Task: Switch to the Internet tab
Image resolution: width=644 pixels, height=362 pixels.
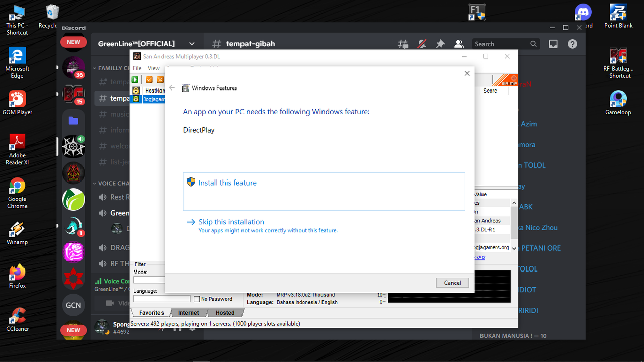Action: pyautogui.click(x=189, y=313)
